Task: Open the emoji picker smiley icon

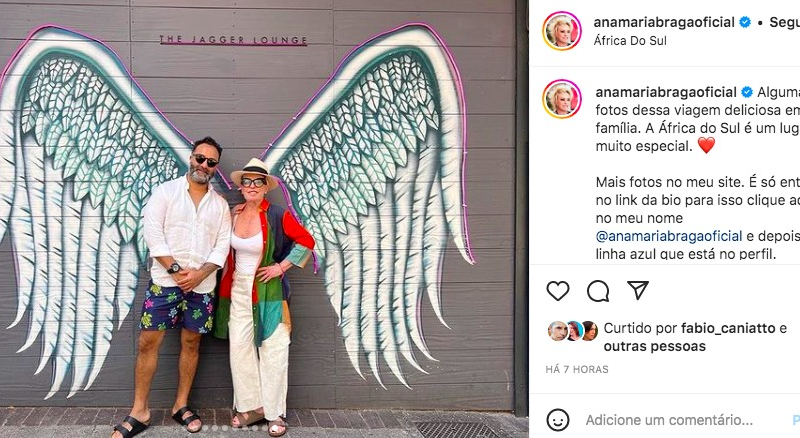Action: click(558, 420)
